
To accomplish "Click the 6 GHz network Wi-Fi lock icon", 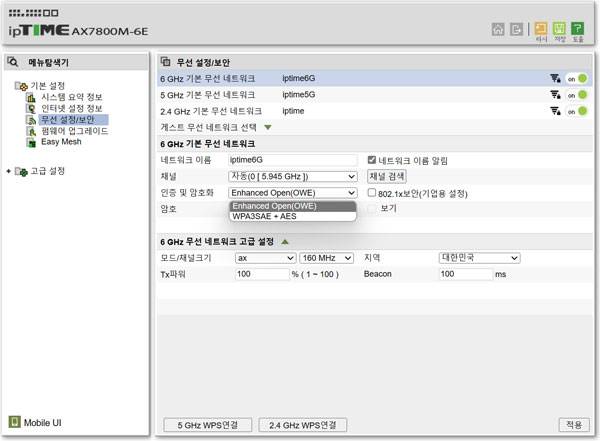I will click(x=555, y=78).
